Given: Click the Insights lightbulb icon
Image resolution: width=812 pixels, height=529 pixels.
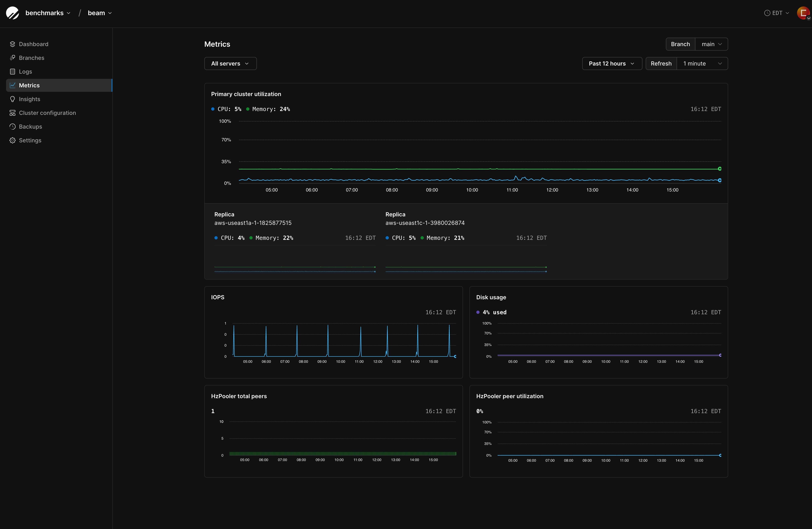Looking at the screenshot, I should [13, 99].
